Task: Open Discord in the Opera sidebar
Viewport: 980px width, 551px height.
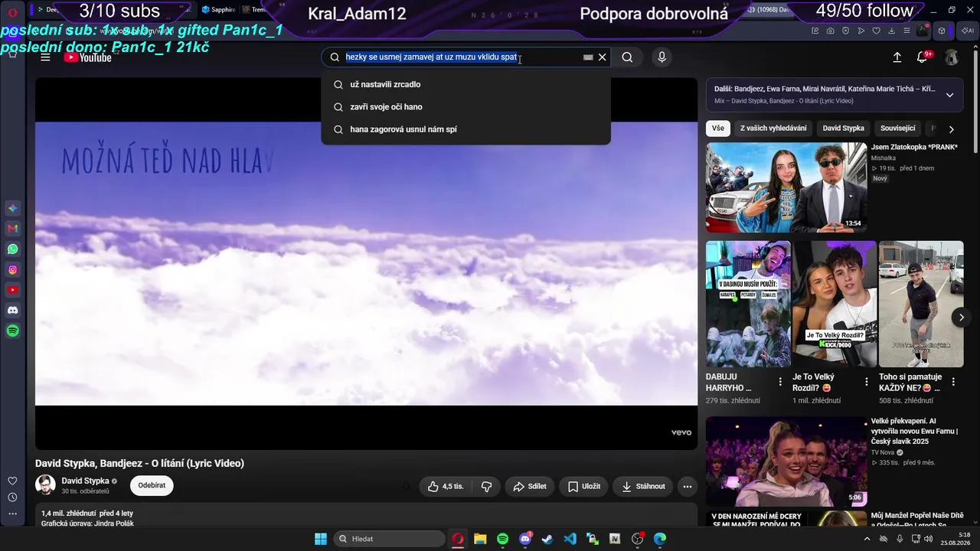Action: (x=12, y=311)
